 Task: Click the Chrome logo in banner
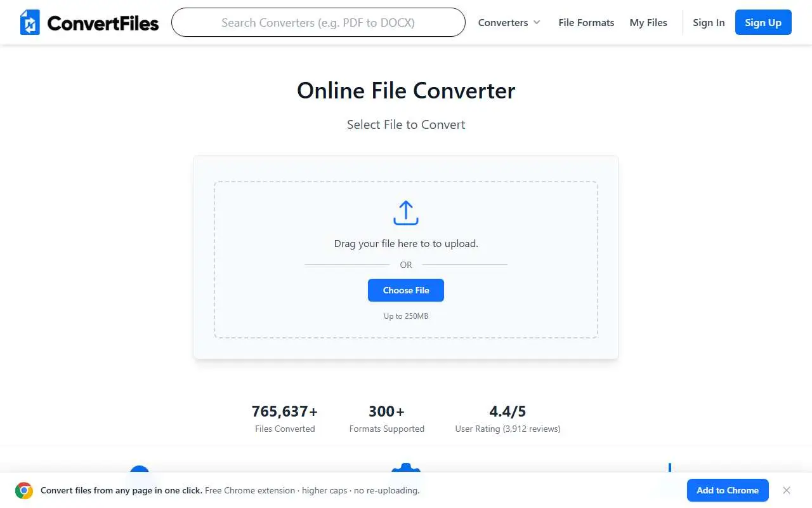point(24,490)
